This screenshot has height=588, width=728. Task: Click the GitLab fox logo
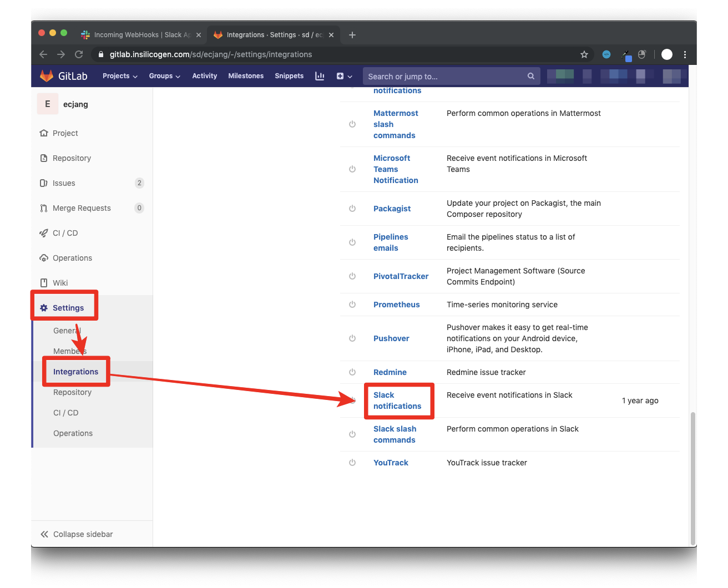47,76
